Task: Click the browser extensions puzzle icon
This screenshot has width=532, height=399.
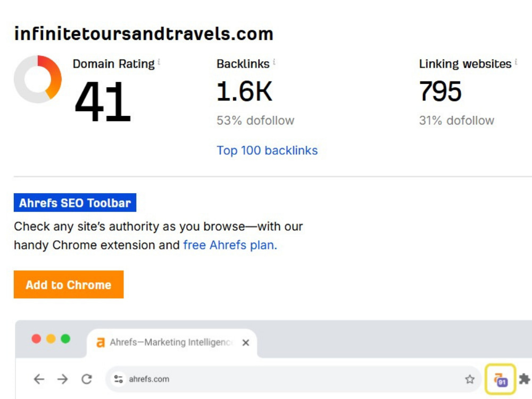Action: coord(525,379)
